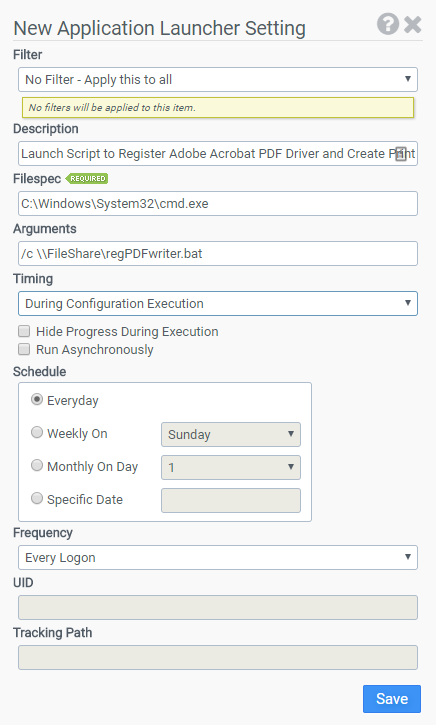Open the Sunday weekday dropdown

(x=231, y=434)
